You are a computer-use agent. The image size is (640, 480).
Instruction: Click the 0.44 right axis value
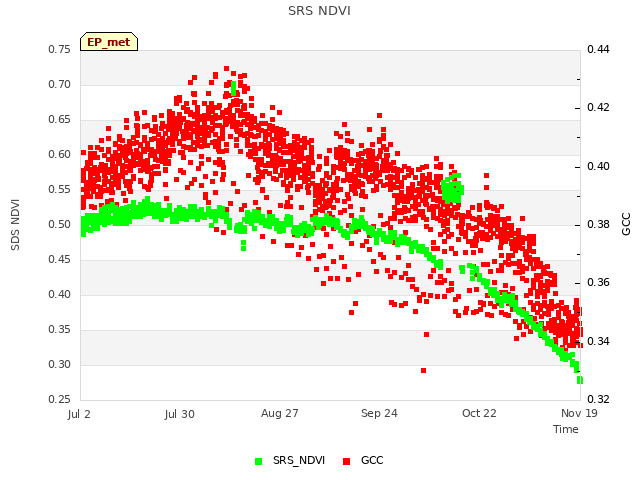point(598,49)
